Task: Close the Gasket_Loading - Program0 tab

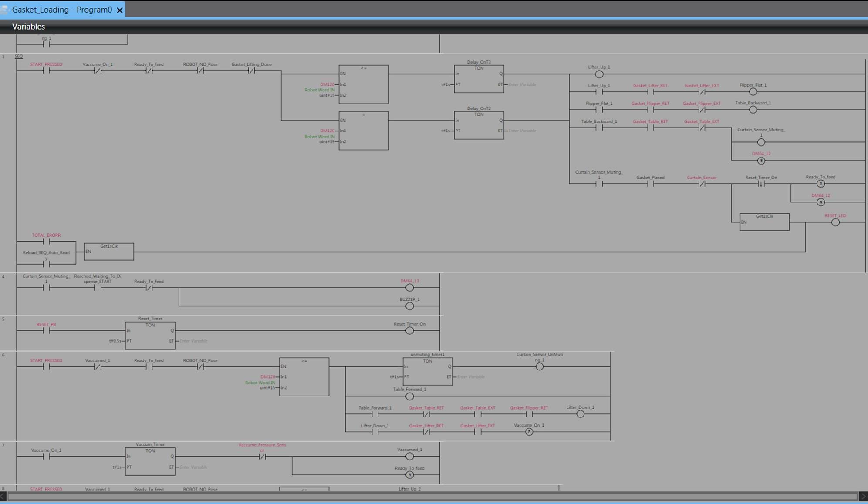Action: [120, 10]
